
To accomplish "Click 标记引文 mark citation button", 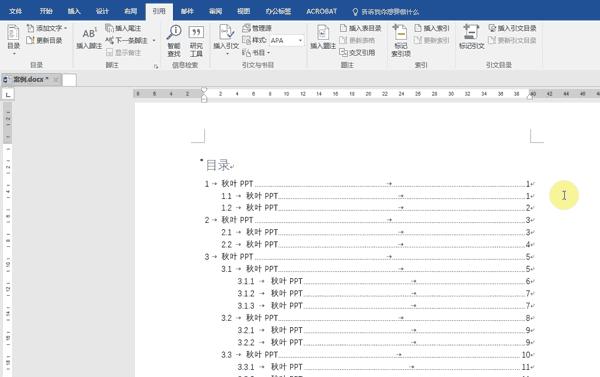I will click(472, 37).
